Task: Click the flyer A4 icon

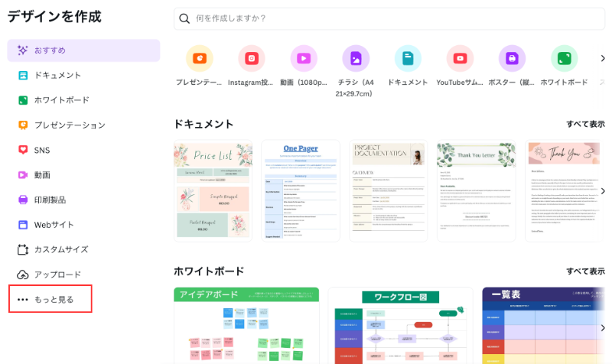Action: click(x=356, y=58)
